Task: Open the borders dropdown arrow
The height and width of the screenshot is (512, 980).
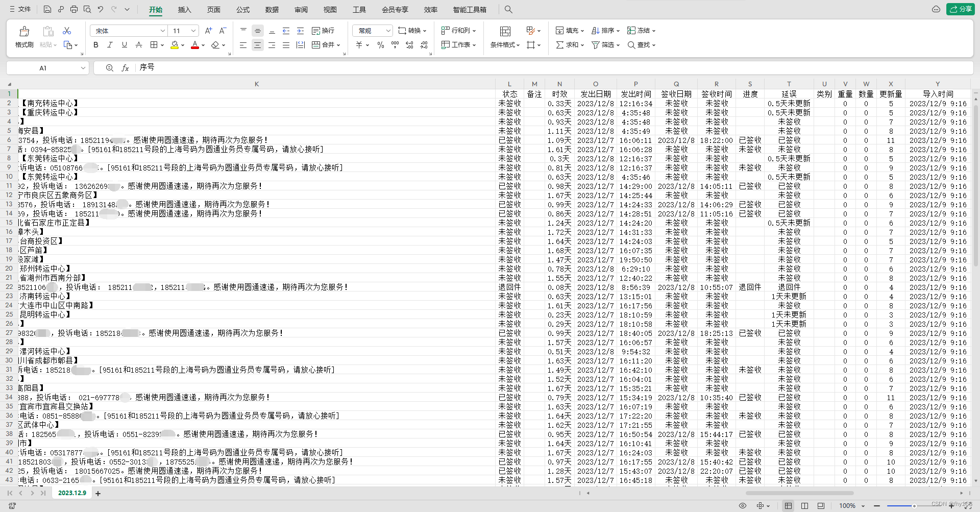Action: tap(162, 45)
